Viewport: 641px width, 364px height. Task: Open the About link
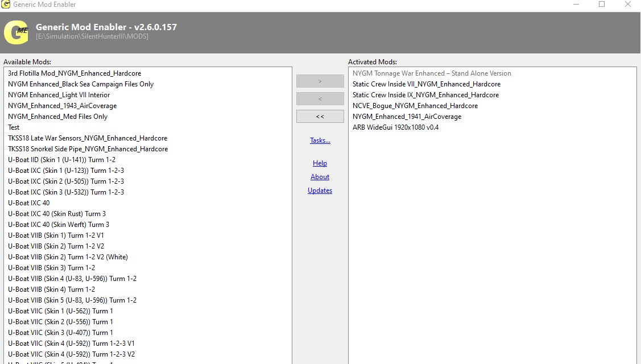click(320, 177)
